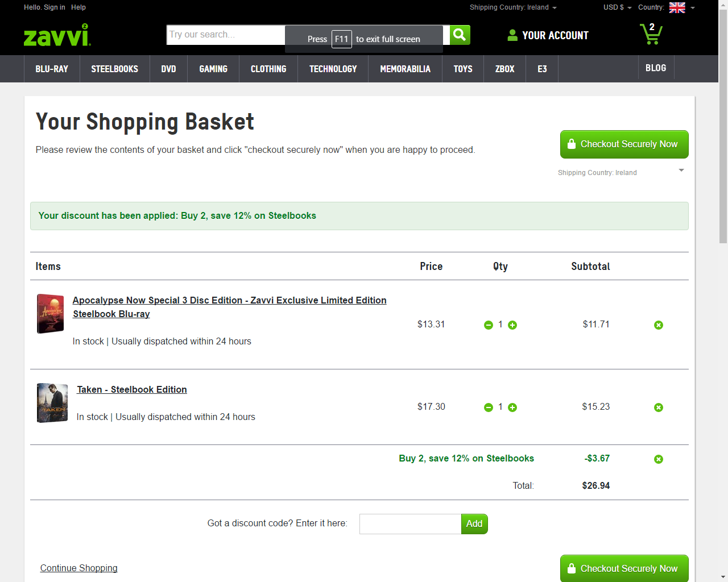Image resolution: width=728 pixels, height=582 pixels.
Task: Click scrollbar down arrow
Action: (723, 577)
